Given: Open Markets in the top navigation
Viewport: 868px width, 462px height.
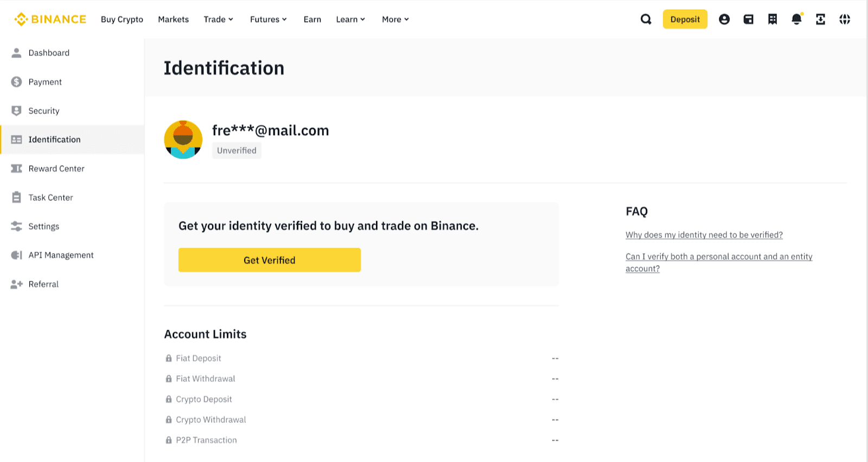Looking at the screenshot, I should click(174, 20).
